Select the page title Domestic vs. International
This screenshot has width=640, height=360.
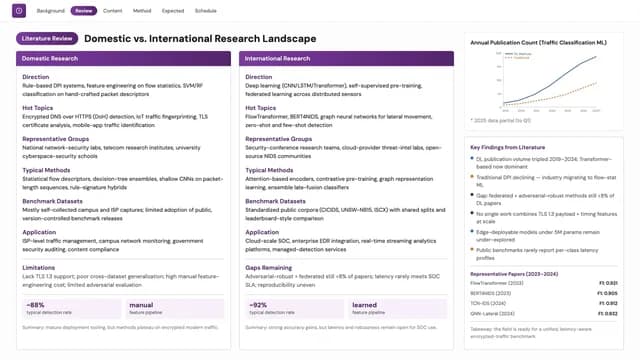[200, 39]
